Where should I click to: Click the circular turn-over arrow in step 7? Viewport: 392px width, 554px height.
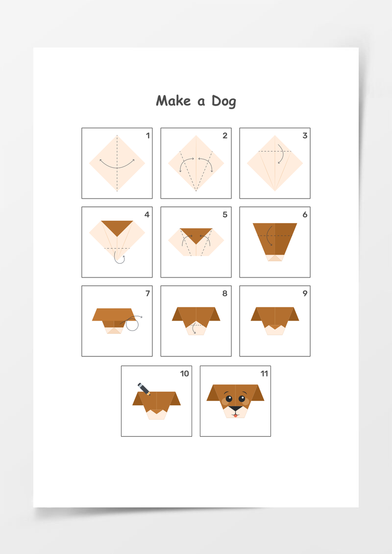132,323
